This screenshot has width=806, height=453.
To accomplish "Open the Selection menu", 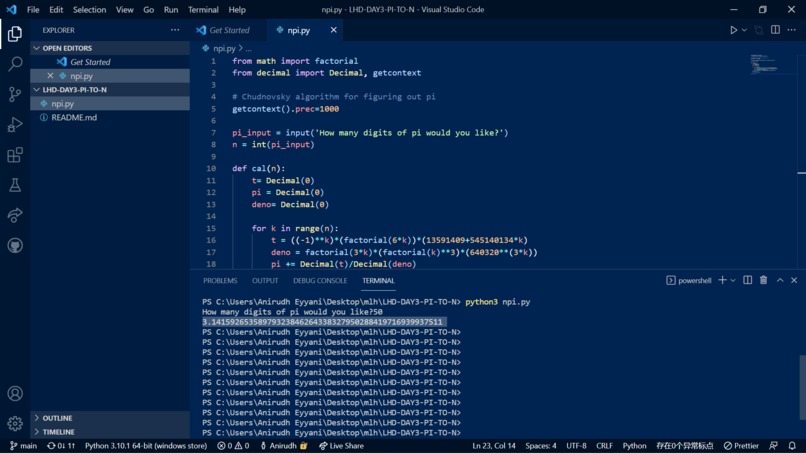I will pyautogui.click(x=89, y=9).
